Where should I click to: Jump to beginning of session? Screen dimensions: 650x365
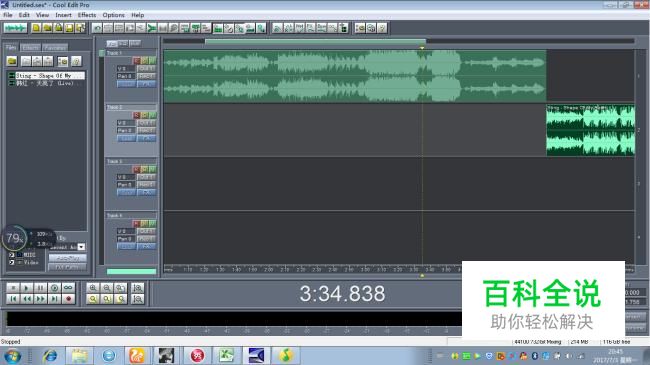coord(13,299)
